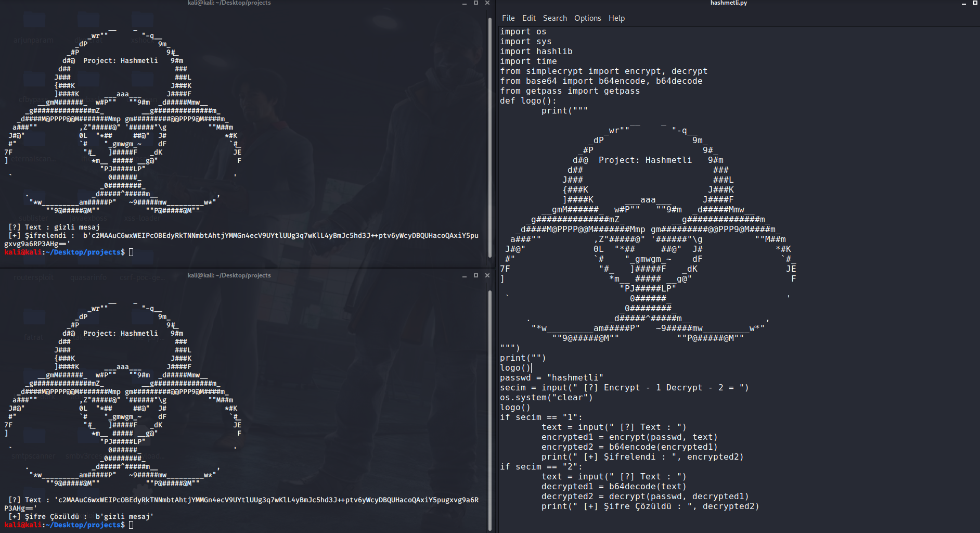Click 'encrypted1 = encrypt(passwd, text)' line

point(629,437)
